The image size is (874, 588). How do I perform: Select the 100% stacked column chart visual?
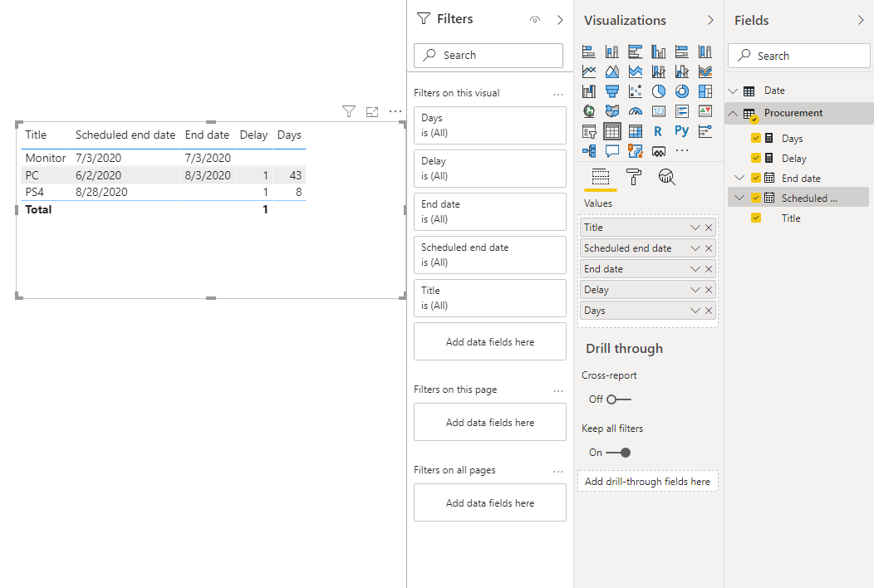click(705, 51)
